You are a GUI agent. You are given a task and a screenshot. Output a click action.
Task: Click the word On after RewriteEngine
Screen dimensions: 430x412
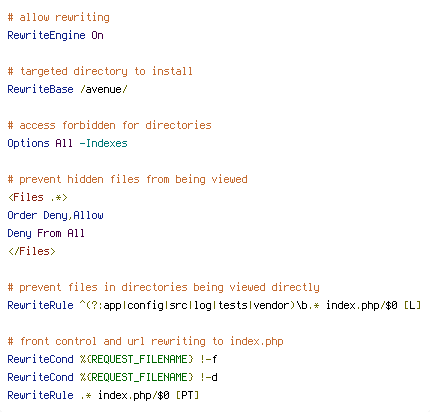click(x=97, y=35)
